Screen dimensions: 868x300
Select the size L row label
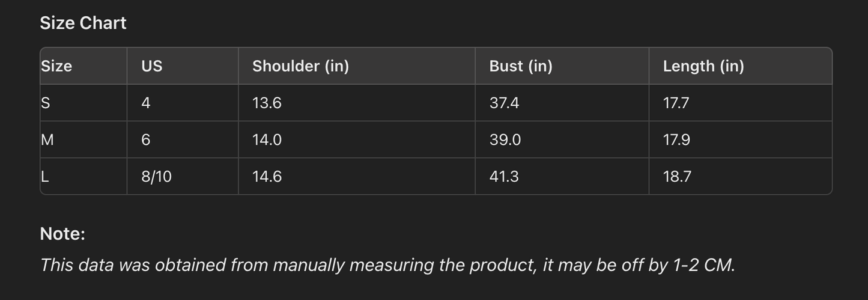(44, 177)
